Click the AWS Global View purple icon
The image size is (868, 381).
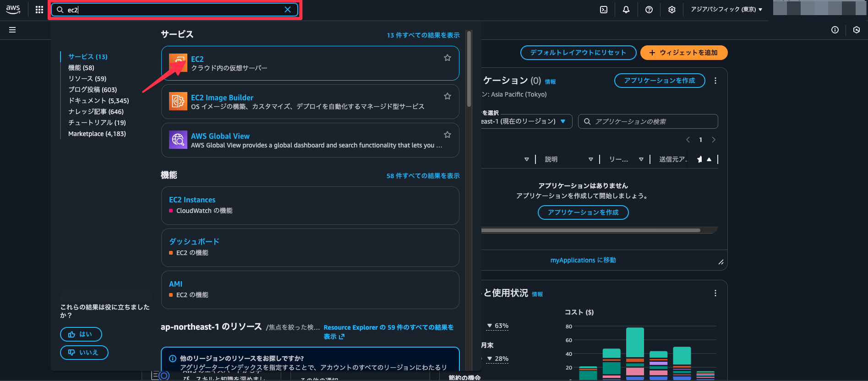(178, 140)
